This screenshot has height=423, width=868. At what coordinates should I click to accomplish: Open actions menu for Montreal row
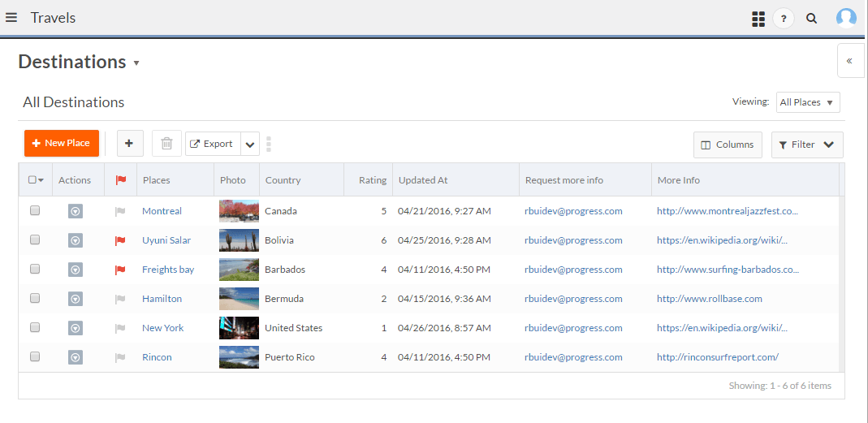(x=75, y=211)
